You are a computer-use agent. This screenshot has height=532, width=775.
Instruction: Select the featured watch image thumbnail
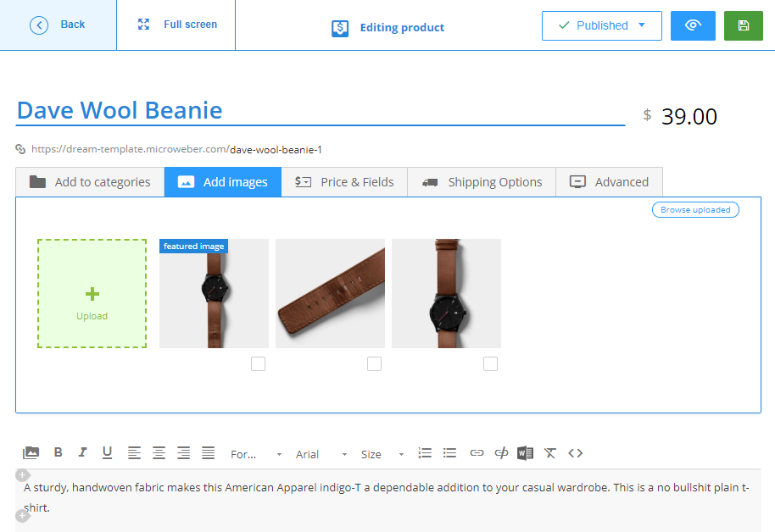tap(214, 293)
